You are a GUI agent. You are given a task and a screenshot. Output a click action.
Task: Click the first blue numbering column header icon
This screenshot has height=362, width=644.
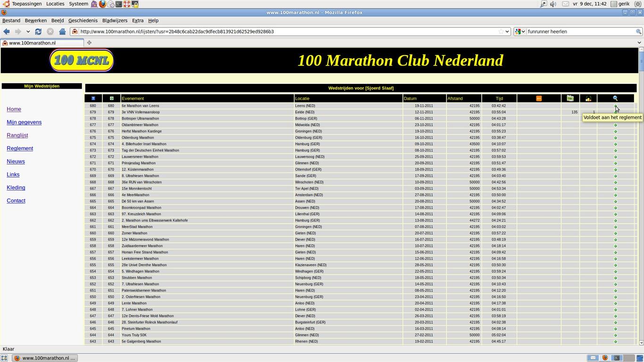[93, 99]
